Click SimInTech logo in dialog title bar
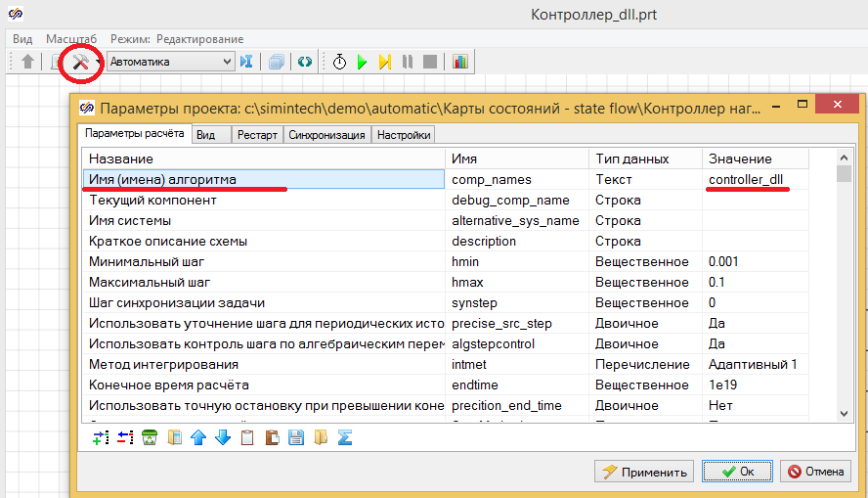This screenshot has height=498, width=868. click(87, 108)
